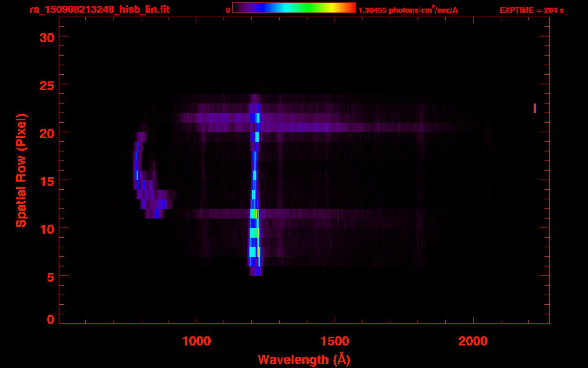Click the 1500 wavelength tick label
The width and height of the screenshot is (588, 368).
[x=335, y=341]
